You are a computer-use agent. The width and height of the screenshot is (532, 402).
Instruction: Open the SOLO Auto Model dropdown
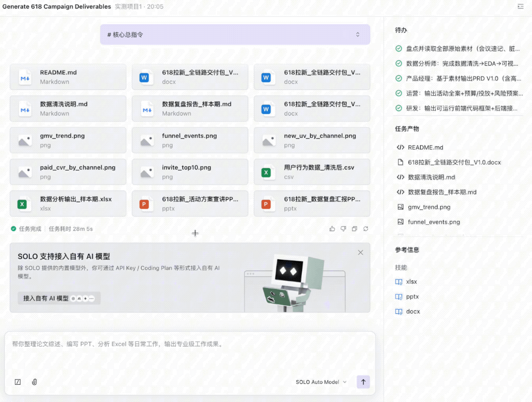(x=321, y=382)
